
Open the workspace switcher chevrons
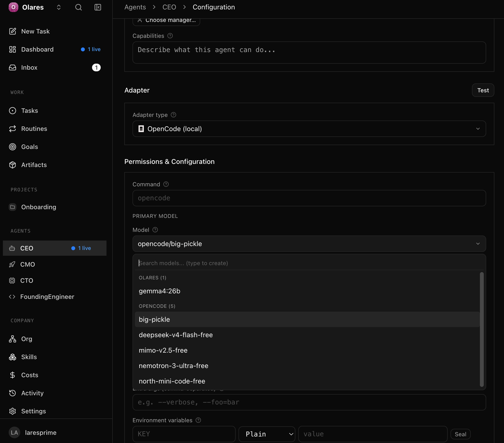pos(59,7)
